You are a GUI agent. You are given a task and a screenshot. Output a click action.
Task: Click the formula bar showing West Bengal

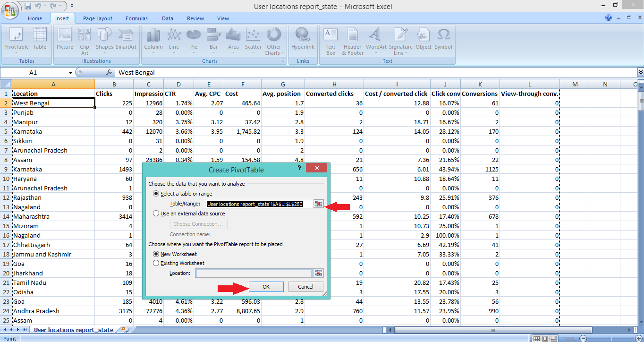376,72
